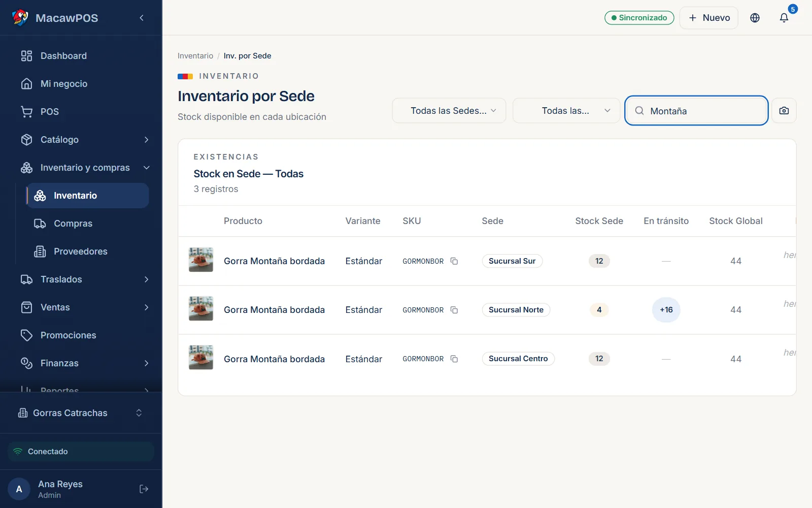Open product thumbnail in Sucursal Sur row
Screen dimensions: 812x508
pyautogui.click(x=201, y=260)
